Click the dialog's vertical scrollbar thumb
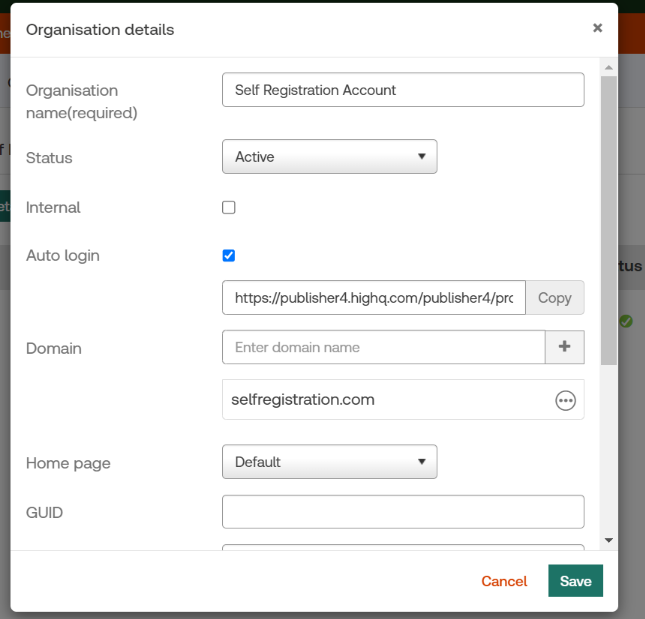645x619 pixels. 608,220
